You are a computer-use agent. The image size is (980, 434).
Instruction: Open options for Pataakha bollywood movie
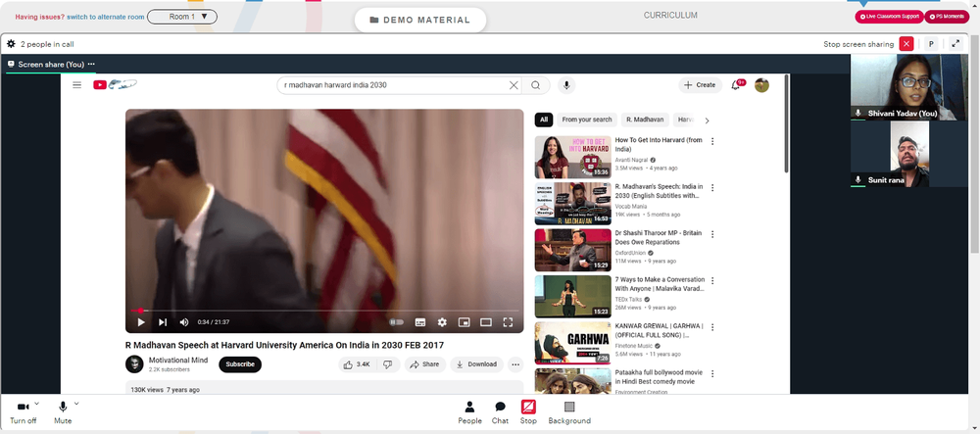click(711, 373)
